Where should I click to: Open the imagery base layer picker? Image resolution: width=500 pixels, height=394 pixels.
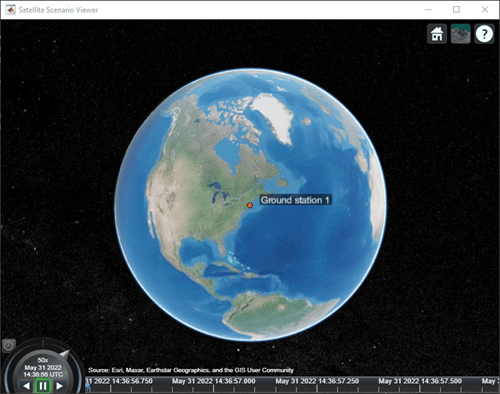[461, 34]
